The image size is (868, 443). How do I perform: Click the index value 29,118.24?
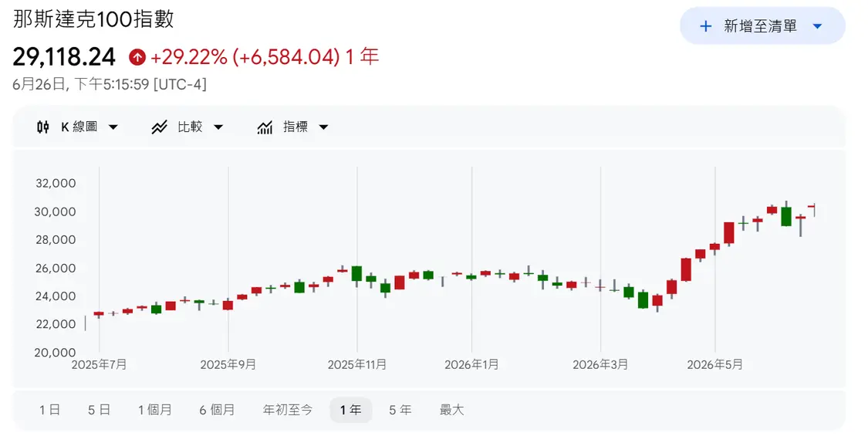64,56
